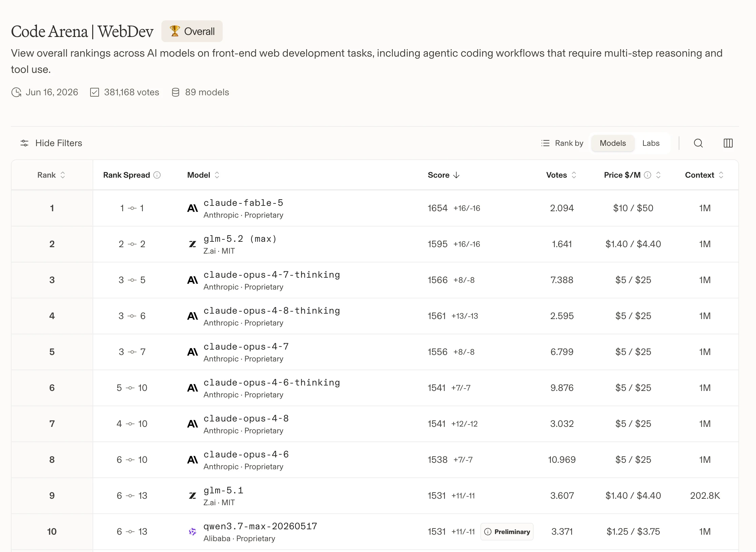Image resolution: width=756 pixels, height=552 pixels.
Task: Open the column layout icon
Action: tap(728, 143)
